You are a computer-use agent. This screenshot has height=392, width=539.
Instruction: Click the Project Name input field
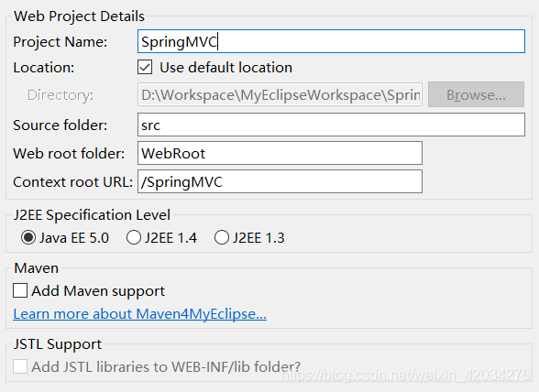tap(331, 41)
